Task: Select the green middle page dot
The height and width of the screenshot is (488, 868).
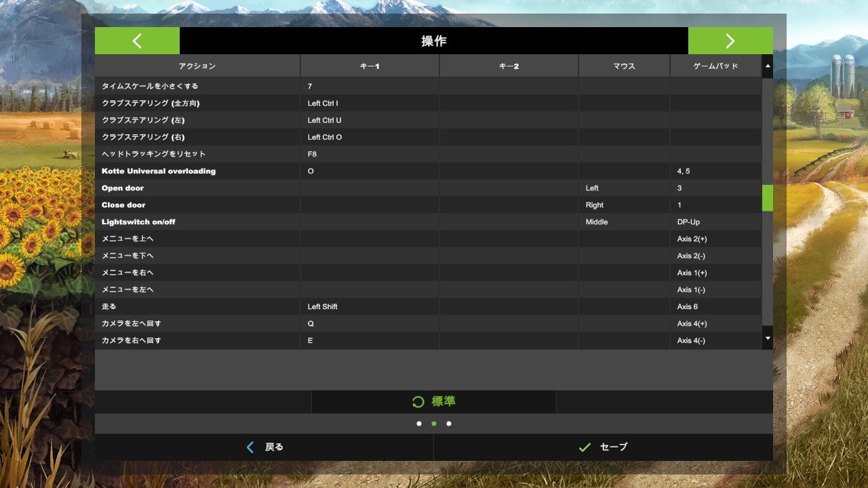Action: tap(434, 424)
